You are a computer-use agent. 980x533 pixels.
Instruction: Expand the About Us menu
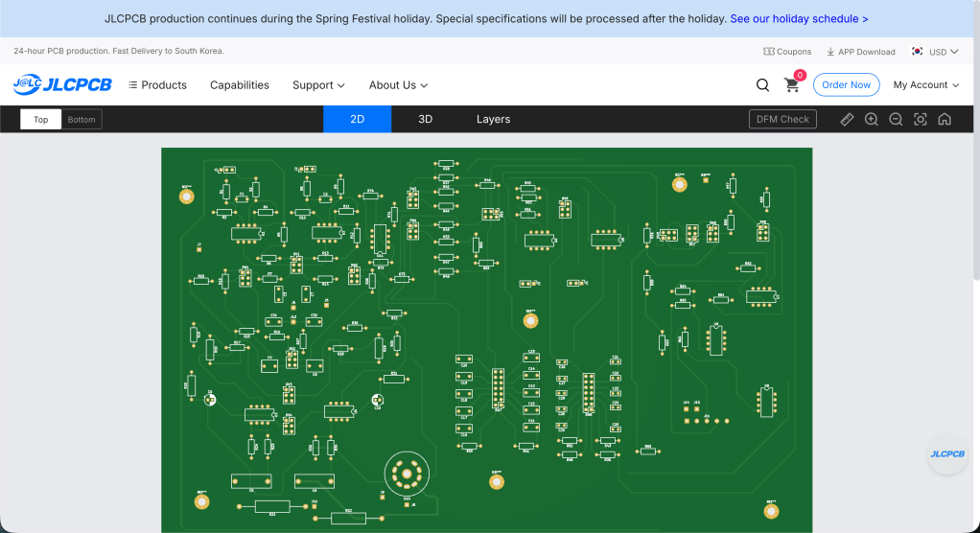398,85
